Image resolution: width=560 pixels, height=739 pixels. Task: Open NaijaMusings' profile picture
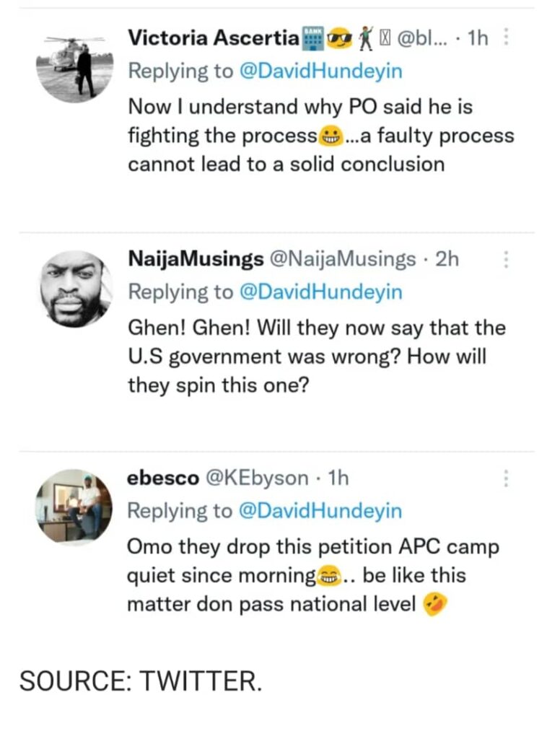(75, 289)
